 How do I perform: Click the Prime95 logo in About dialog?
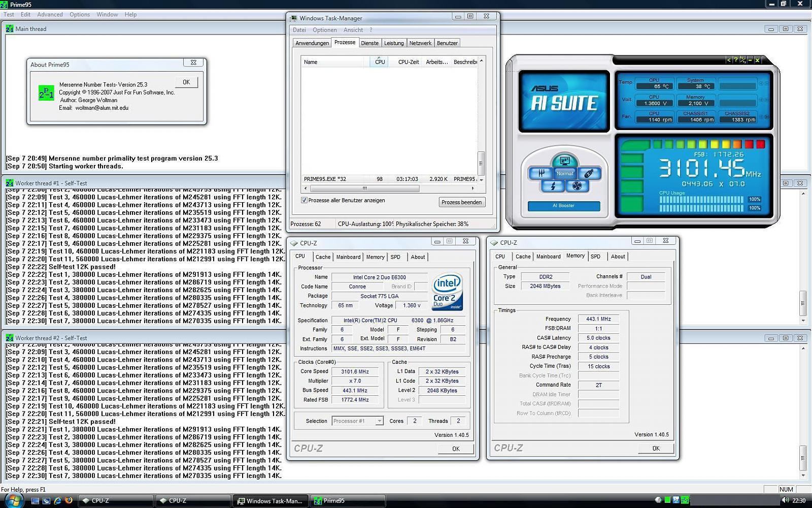(46, 92)
